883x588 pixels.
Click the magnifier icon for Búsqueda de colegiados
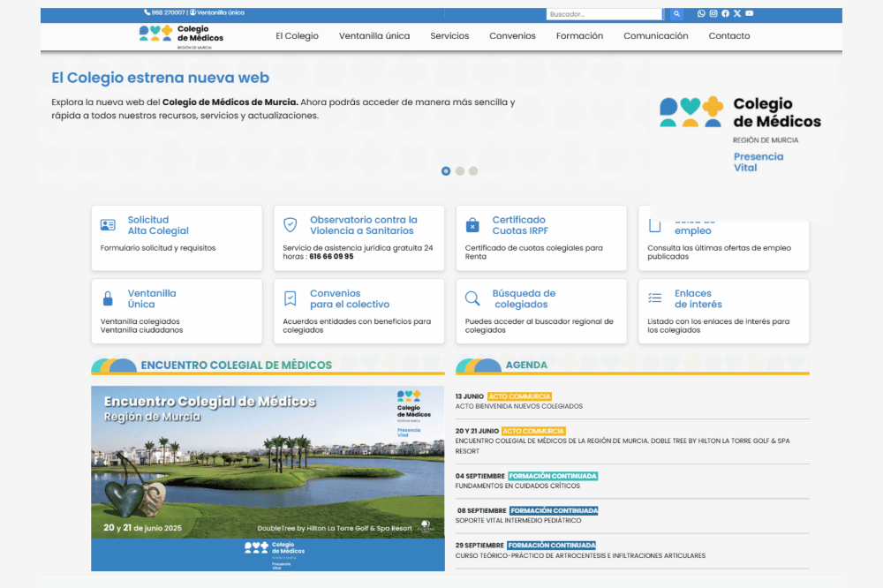[472, 298]
